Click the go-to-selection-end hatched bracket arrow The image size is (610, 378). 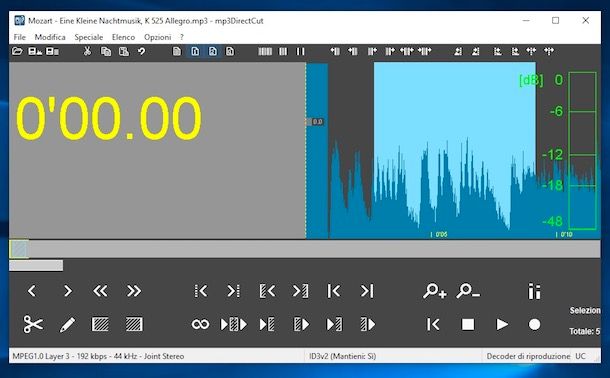point(300,291)
